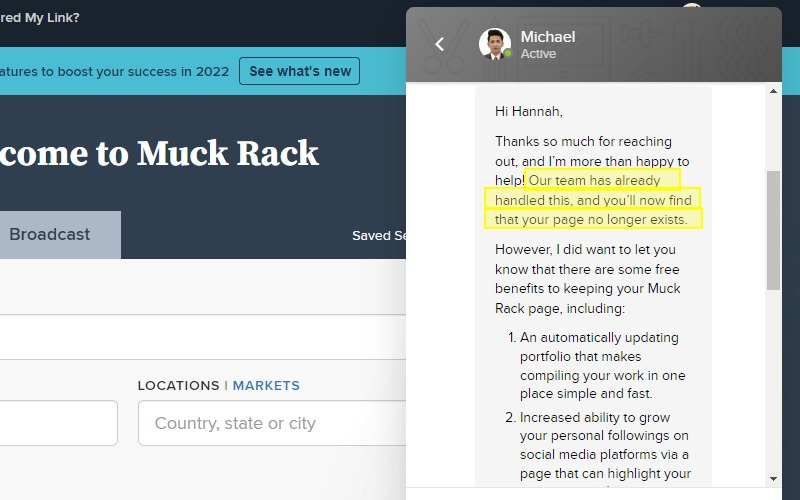Focus the Country, state or city field
This screenshot has height=500, width=800.
[x=272, y=423]
